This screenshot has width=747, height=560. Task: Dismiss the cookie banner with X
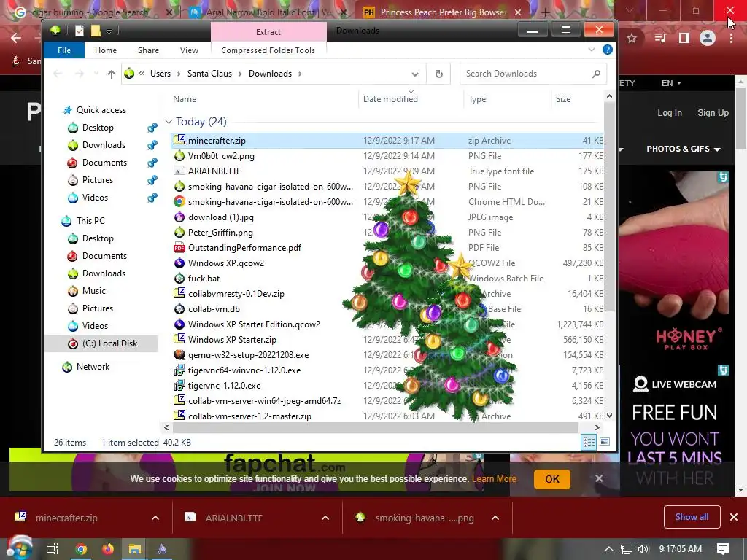pyautogui.click(x=599, y=478)
